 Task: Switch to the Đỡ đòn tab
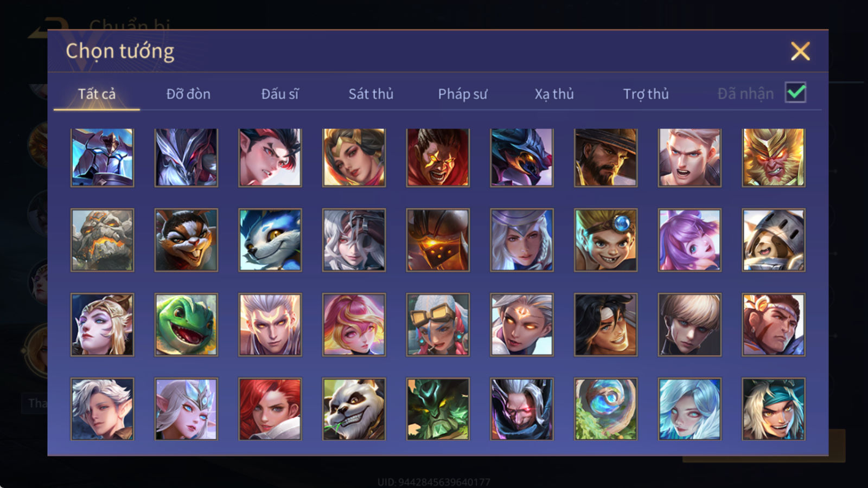188,94
